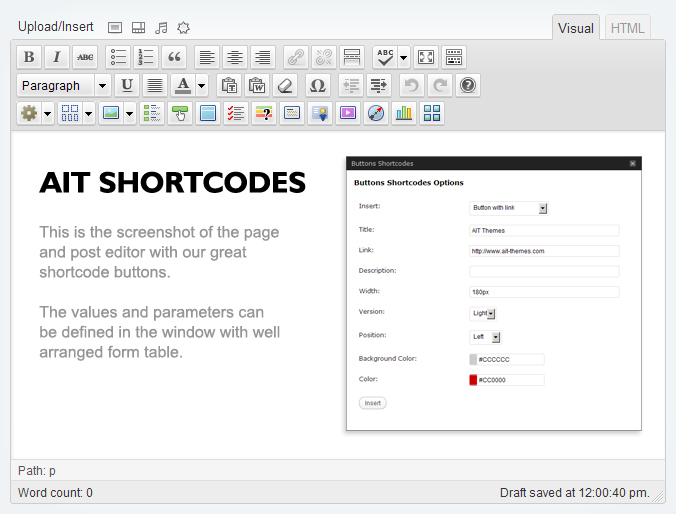Click the bar chart shortcode icon
Image resolution: width=676 pixels, height=514 pixels.
(404, 113)
